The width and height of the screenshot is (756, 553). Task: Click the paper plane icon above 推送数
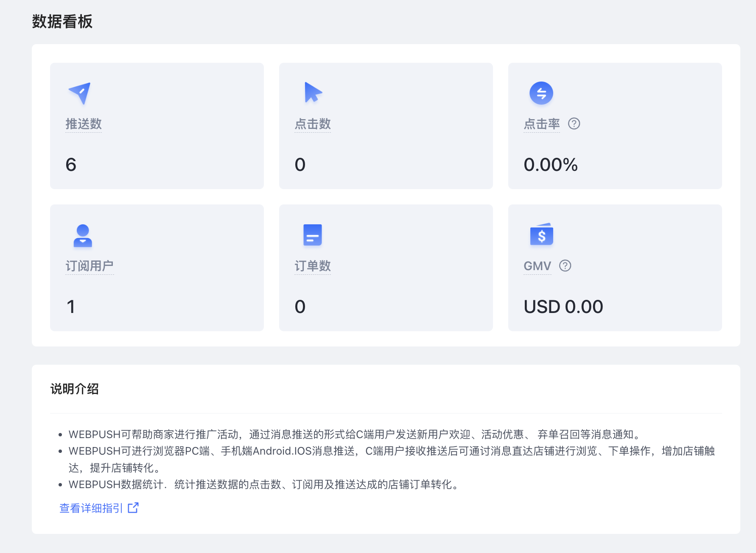(80, 93)
